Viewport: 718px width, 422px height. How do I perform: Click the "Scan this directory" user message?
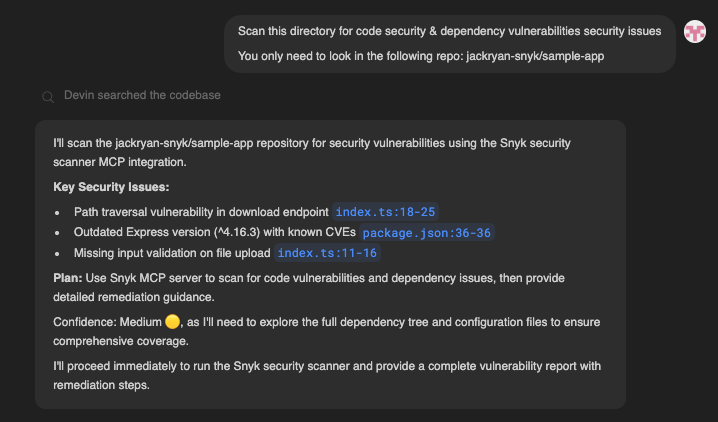[x=449, y=31]
